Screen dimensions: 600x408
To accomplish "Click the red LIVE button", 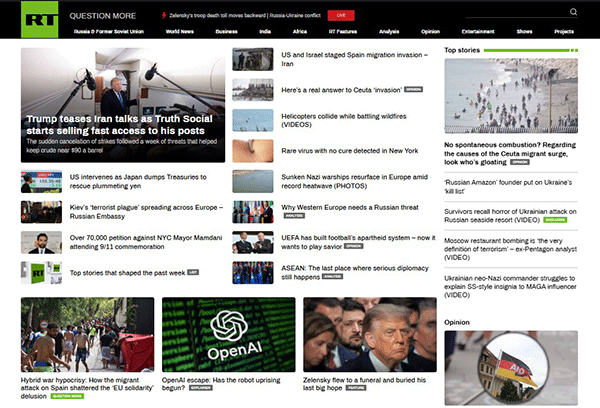I will (x=341, y=15).
